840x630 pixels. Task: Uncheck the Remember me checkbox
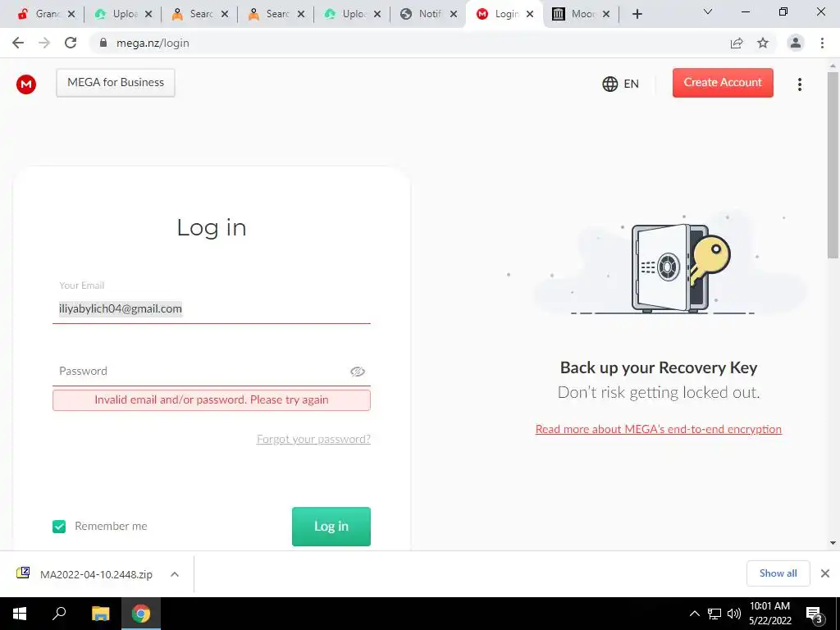(x=59, y=527)
